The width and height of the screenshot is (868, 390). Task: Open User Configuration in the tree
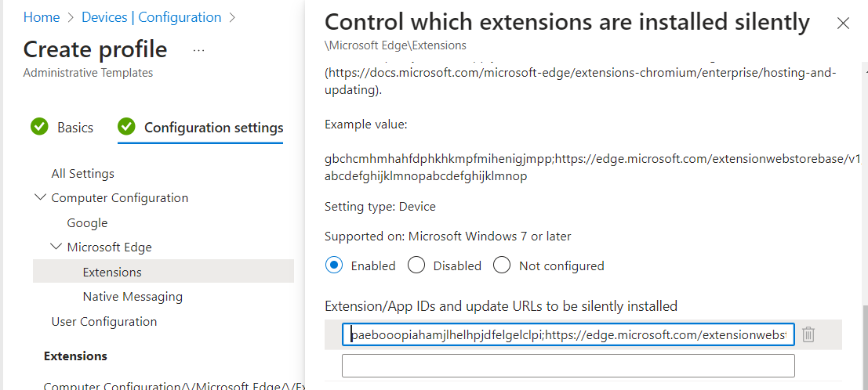coord(104,321)
